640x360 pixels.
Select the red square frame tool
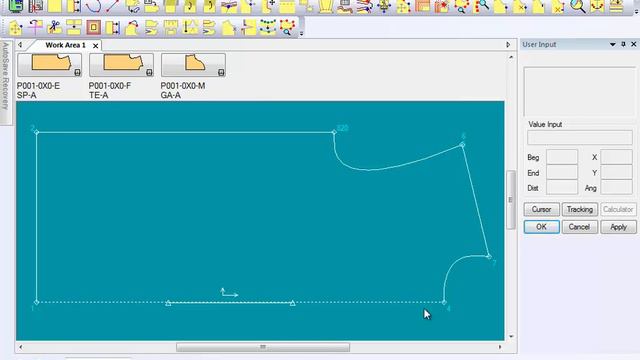point(93,28)
